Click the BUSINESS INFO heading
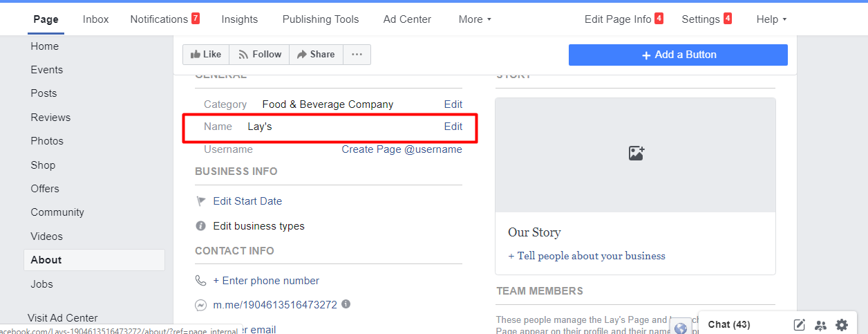This screenshot has height=334, width=868. coord(236,171)
